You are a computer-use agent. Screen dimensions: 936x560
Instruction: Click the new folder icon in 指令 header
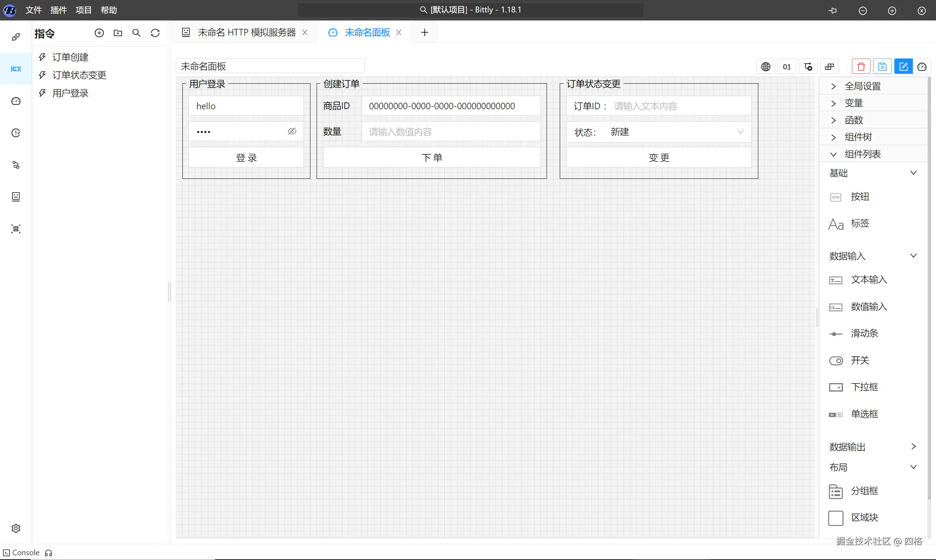pyautogui.click(x=118, y=33)
